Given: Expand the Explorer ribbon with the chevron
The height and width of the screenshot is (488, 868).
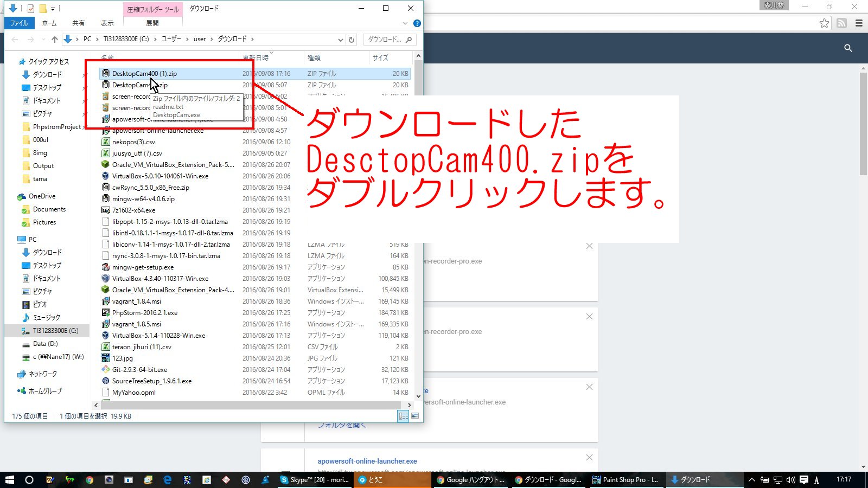Looking at the screenshot, I should point(405,23).
